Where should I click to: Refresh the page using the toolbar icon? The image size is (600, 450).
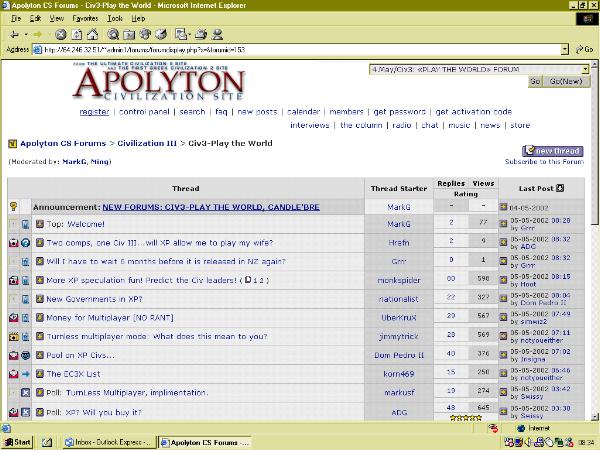77,35
